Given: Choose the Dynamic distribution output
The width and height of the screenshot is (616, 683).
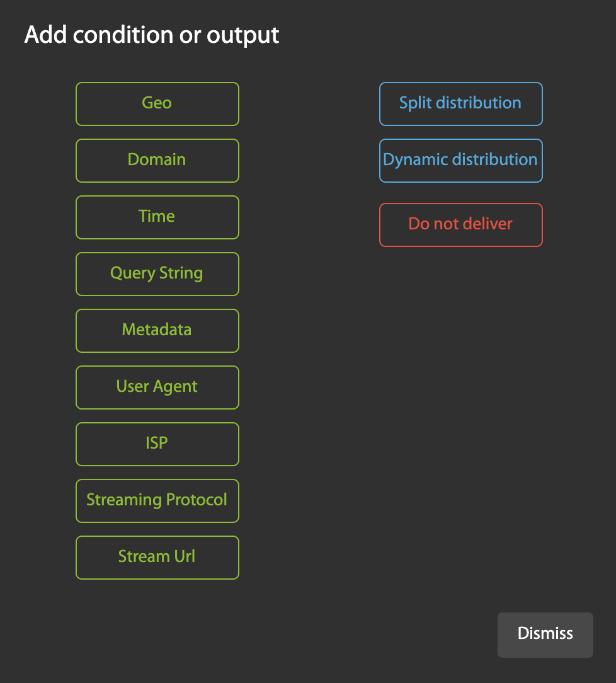Looking at the screenshot, I should 460,161.
